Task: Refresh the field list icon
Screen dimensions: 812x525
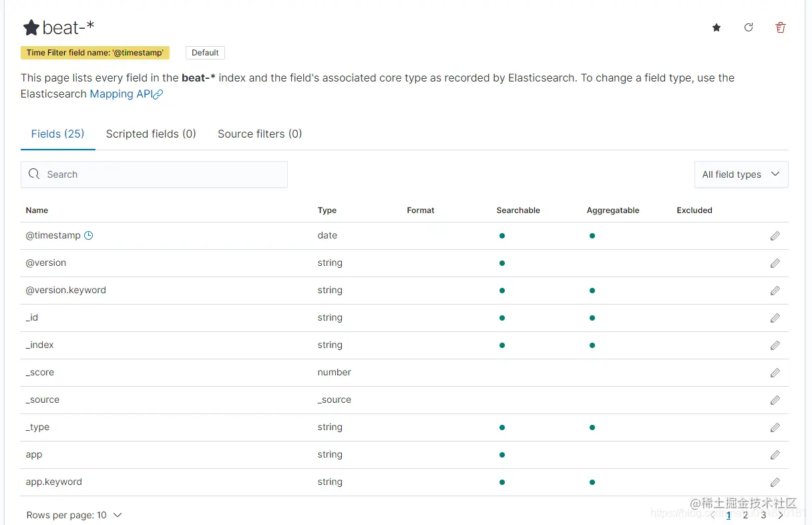Action: click(x=749, y=27)
